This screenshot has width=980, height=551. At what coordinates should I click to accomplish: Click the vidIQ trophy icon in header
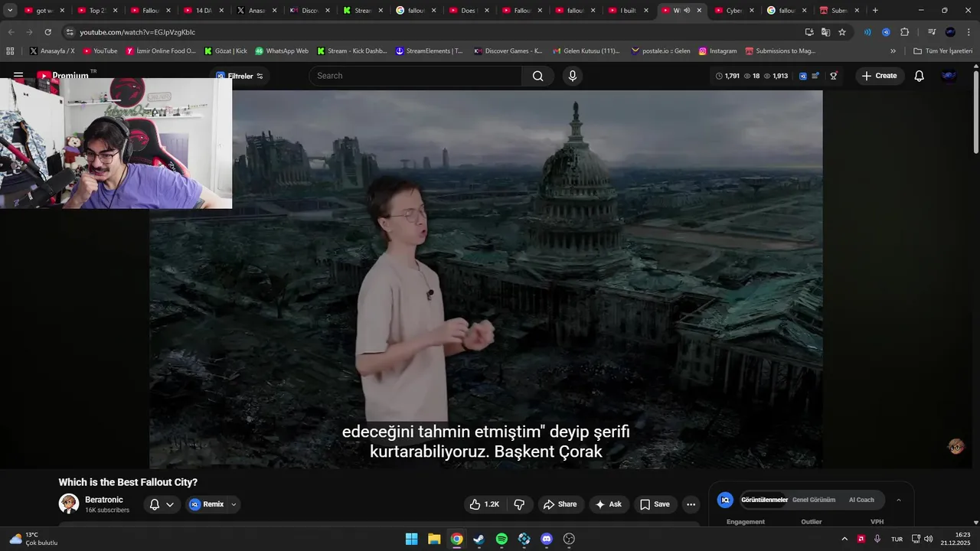coord(834,76)
